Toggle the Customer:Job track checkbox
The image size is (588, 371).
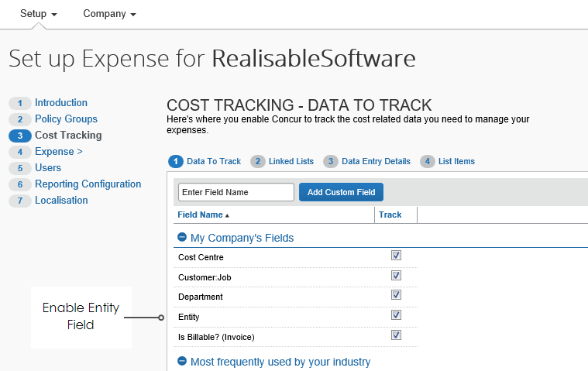tap(396, 276)
